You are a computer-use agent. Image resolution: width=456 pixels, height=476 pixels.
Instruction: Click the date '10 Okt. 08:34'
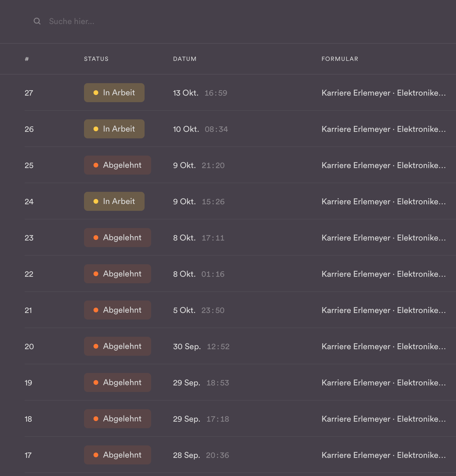pyautogui.click(x=201, y=129)
